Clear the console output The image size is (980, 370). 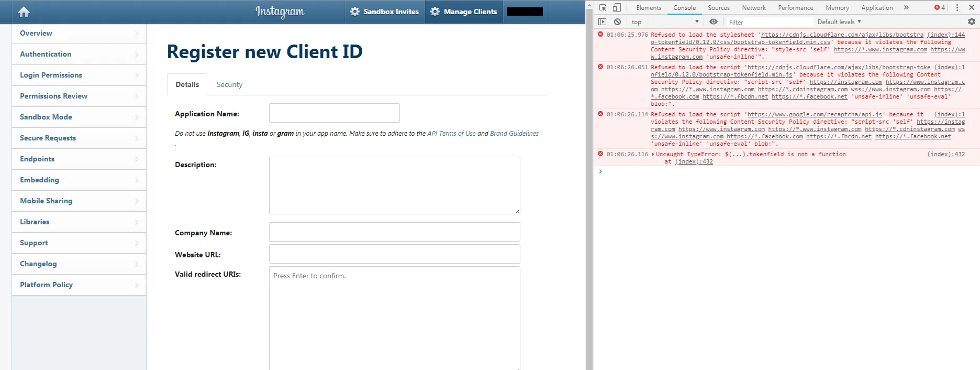[x=618, y=21]
